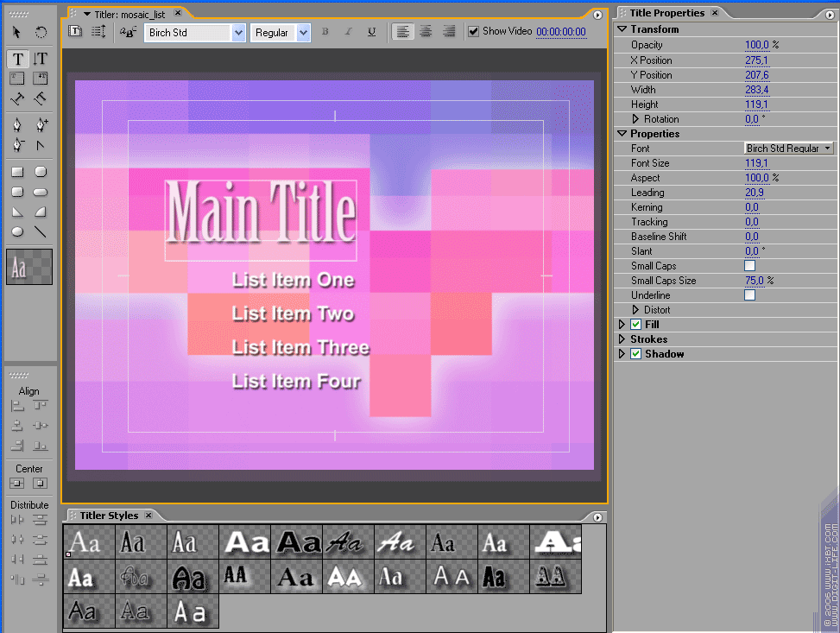Expand the Distort property

click(x=635, y=310)
